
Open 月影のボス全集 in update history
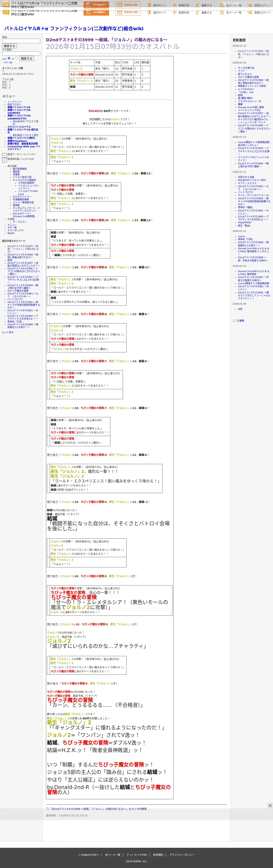tap(246, 177)
